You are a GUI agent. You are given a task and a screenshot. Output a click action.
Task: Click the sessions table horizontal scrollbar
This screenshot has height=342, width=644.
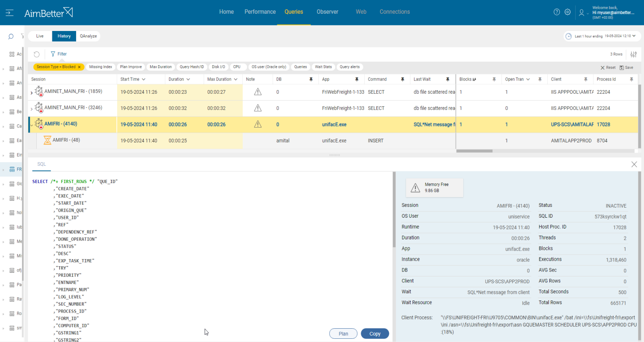pos(474,151)
